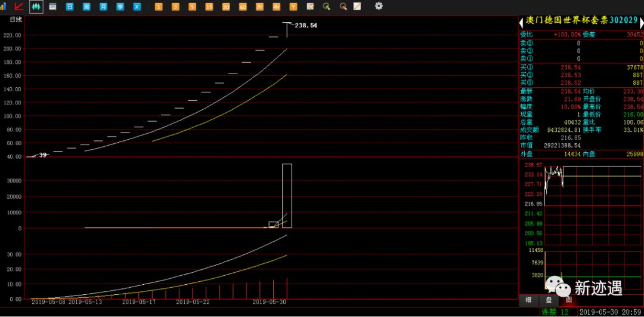Switch to monthly period (月)
644x317 pixels.
click(103, 7)
